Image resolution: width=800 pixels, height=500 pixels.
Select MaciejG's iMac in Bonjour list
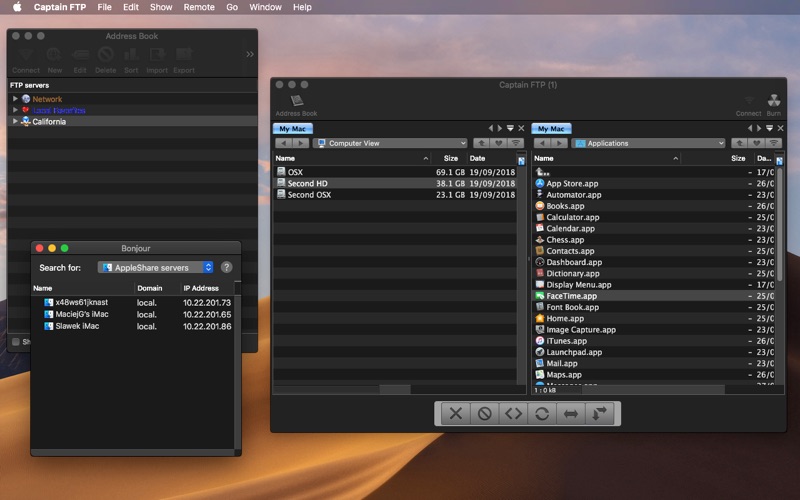pyautogui.click(x=133, y=314)
